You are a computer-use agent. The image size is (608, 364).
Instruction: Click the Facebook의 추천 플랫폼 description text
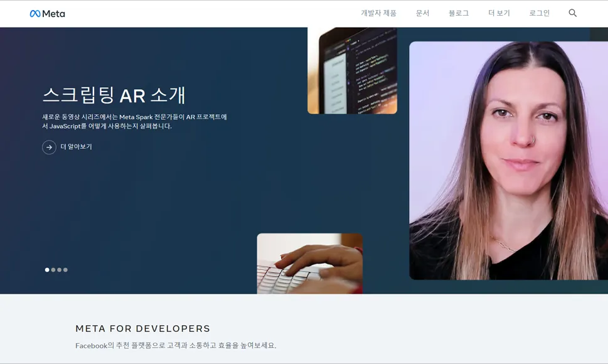click(176, 345)
